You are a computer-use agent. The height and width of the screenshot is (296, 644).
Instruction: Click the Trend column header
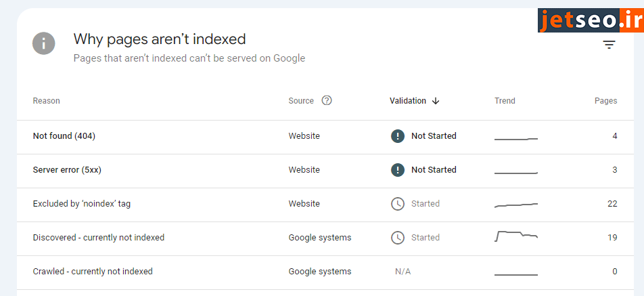[505, 101]
